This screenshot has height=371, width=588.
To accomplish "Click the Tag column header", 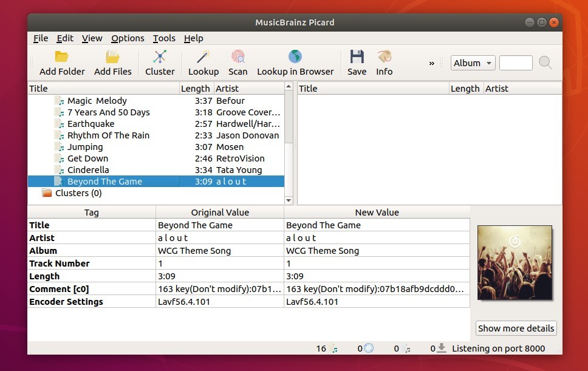I will (x=92, y=213).
